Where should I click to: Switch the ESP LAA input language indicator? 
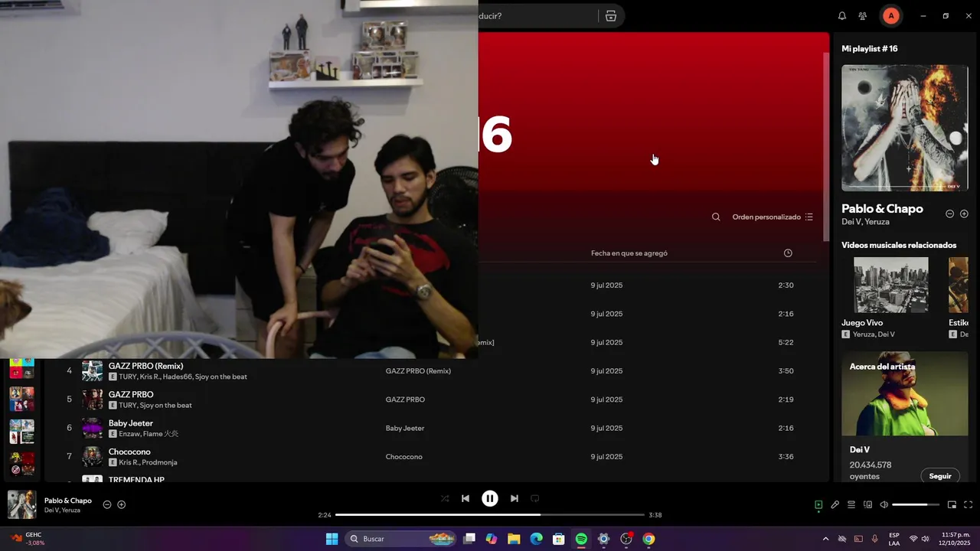tap(894, 539)
